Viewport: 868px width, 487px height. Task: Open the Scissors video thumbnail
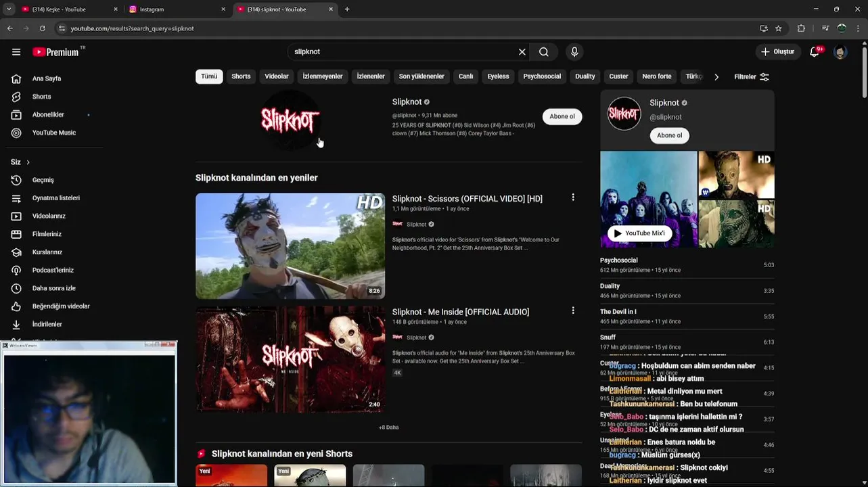(x=290, y=246)
